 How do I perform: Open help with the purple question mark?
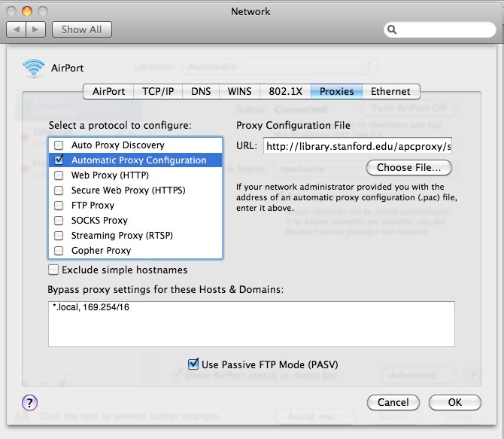[29, 402]
